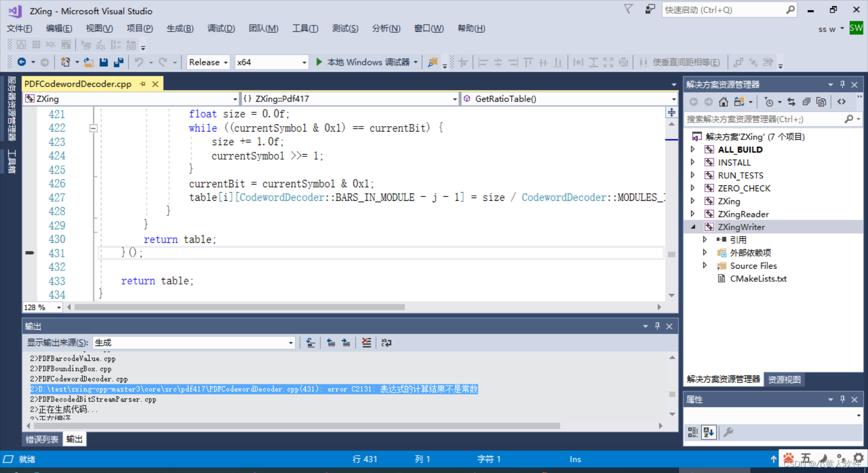Image resolution: width=868 pixels, height=473 pixels.
Task: Select CMakeLists.txt in Solution Explorer
Action: click(758, 279)
